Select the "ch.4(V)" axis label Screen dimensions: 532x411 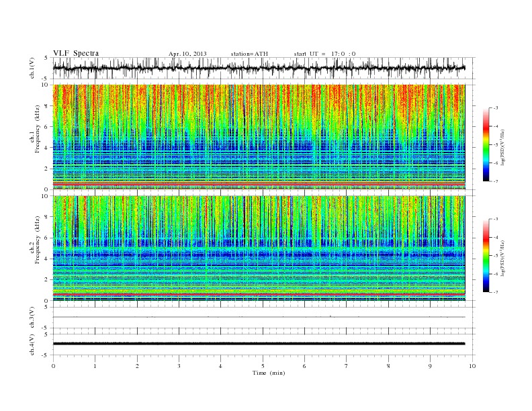tap(32, 345)
